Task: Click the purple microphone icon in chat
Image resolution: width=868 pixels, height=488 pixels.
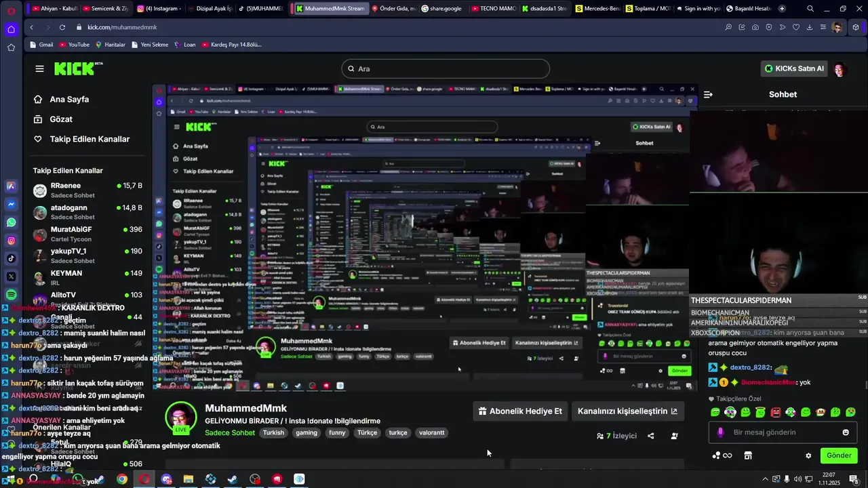Action: [720, 432]
